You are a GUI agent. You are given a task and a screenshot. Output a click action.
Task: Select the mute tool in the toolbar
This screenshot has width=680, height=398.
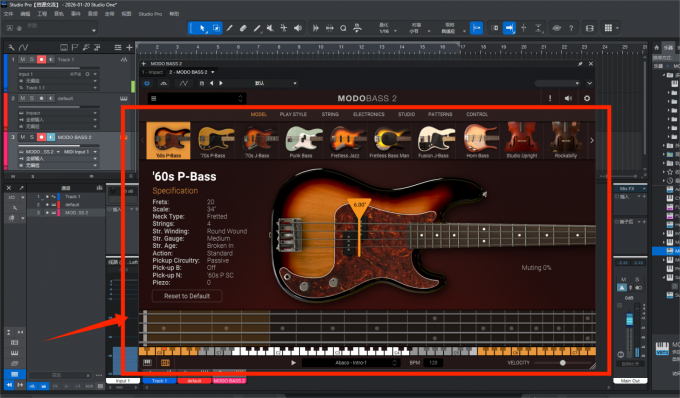coord(270,28)
